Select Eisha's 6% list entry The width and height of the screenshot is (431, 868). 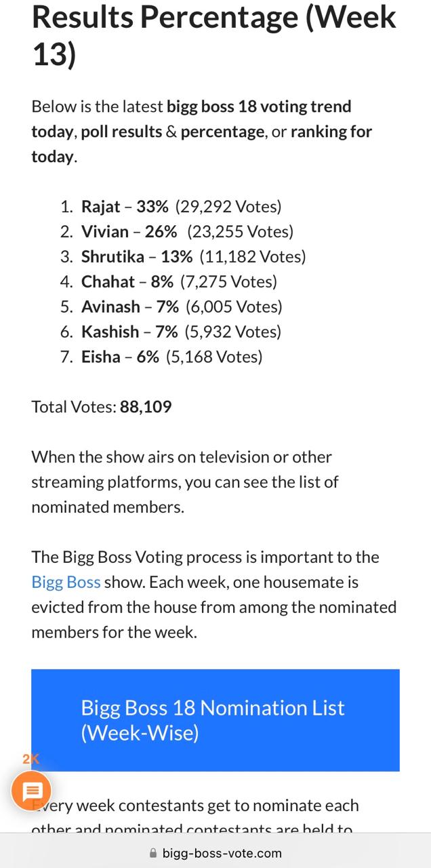171,357
